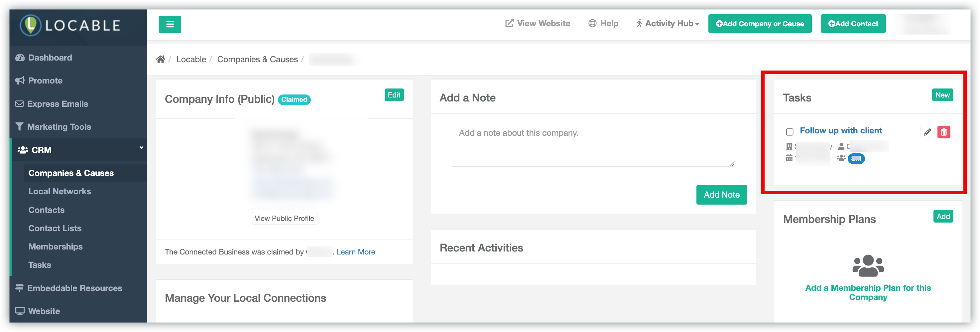Select Contact Lists in CRM submenu
Screen dimensions: 980x332
(x=55, y=229)
